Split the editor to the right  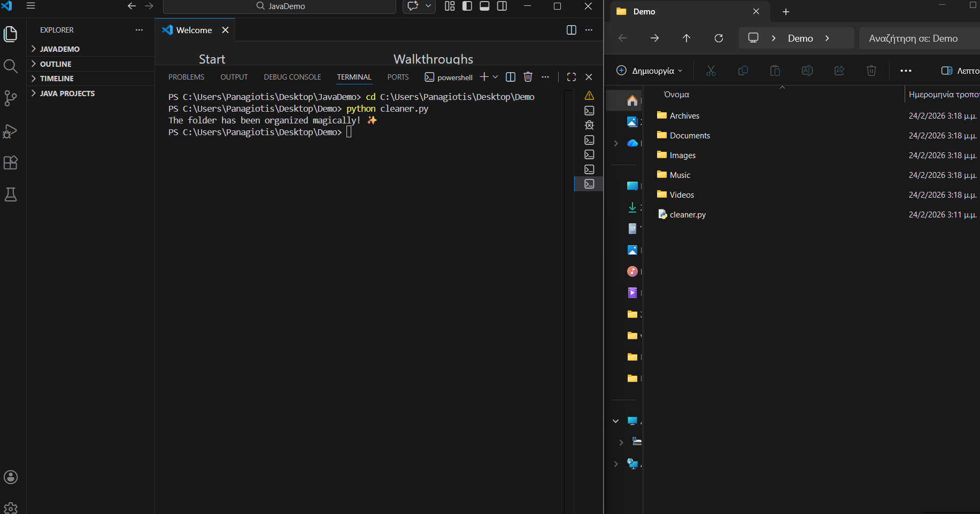[x=572, y=30]
